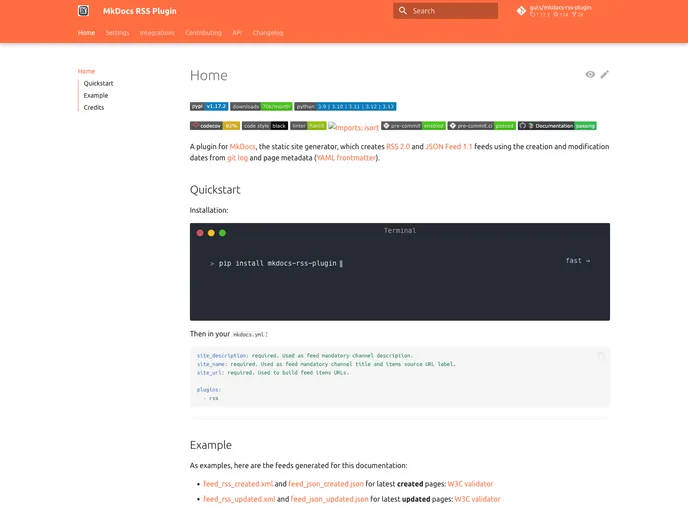The width and height of the screenshot is (688, 512).
Task: Open feed_rss_updated.xml link
Action: pyautogui.click(x=239, y=499)
